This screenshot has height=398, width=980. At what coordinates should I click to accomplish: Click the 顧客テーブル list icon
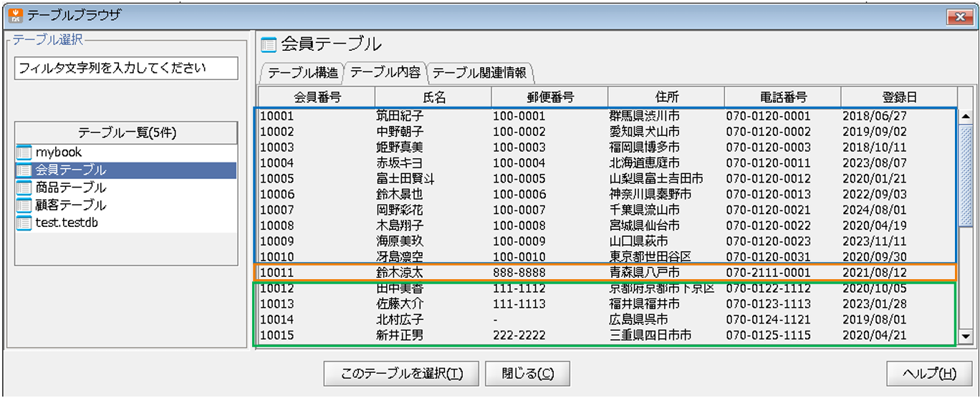24,205
